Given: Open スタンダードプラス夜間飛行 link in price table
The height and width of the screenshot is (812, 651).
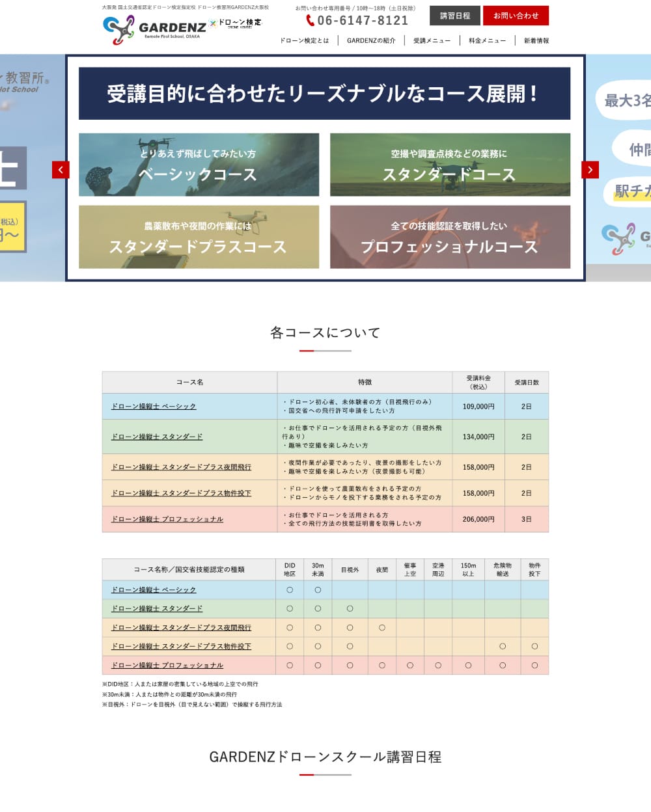Looking at the screenshot, I should [181, 467].
